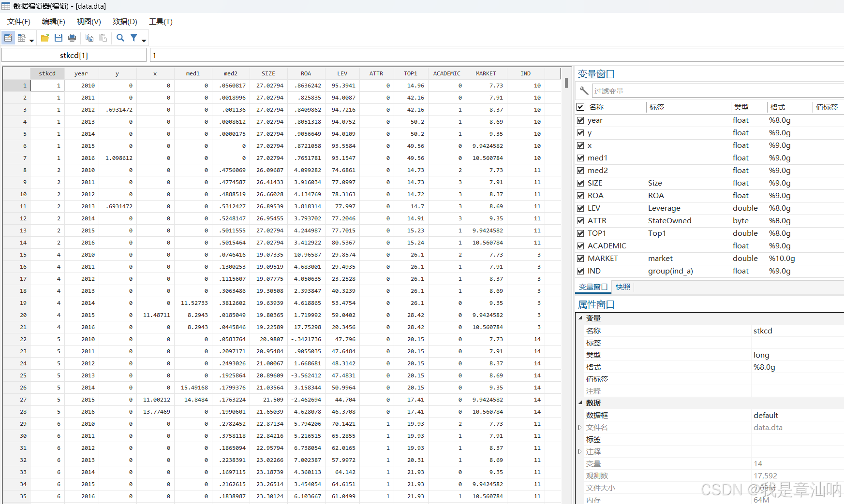Collapse the 数据 section in properties panel
This screenshot has width=844, height=504.
pos(580,403)
